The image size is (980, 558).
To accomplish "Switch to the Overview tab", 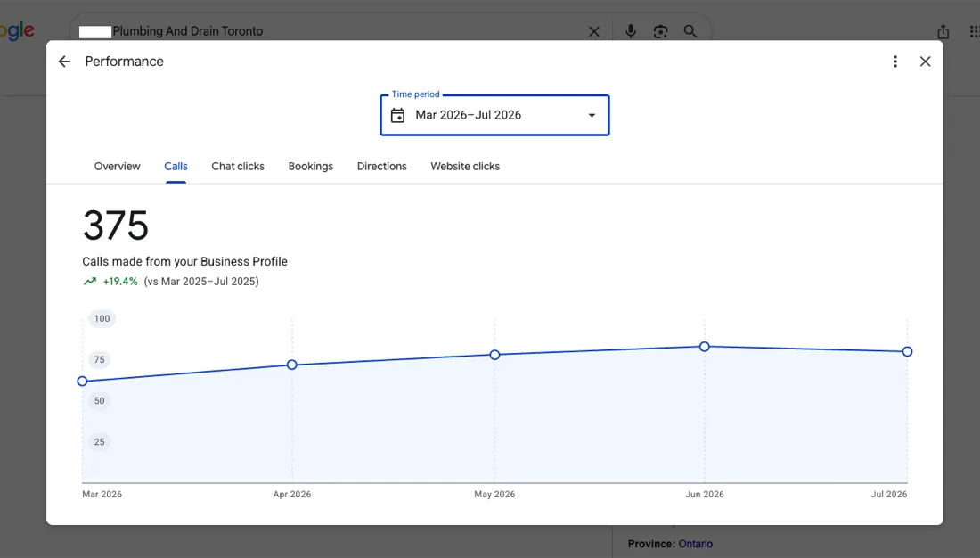I will (x=117, y=167).
